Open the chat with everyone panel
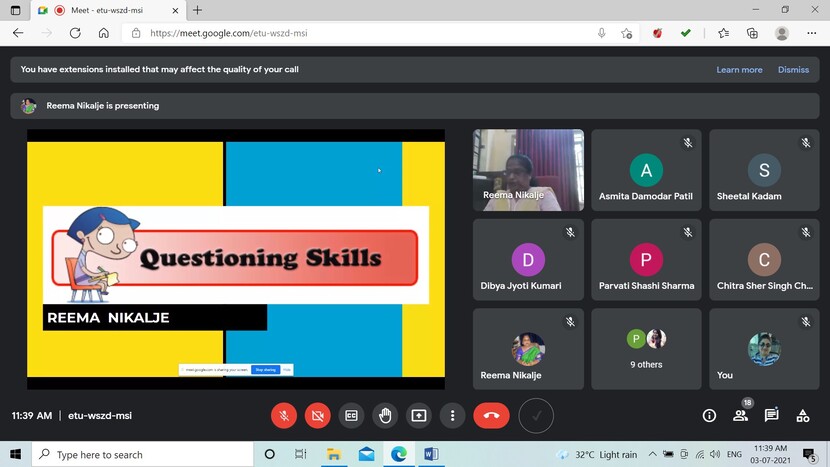 tap(772, 415)
